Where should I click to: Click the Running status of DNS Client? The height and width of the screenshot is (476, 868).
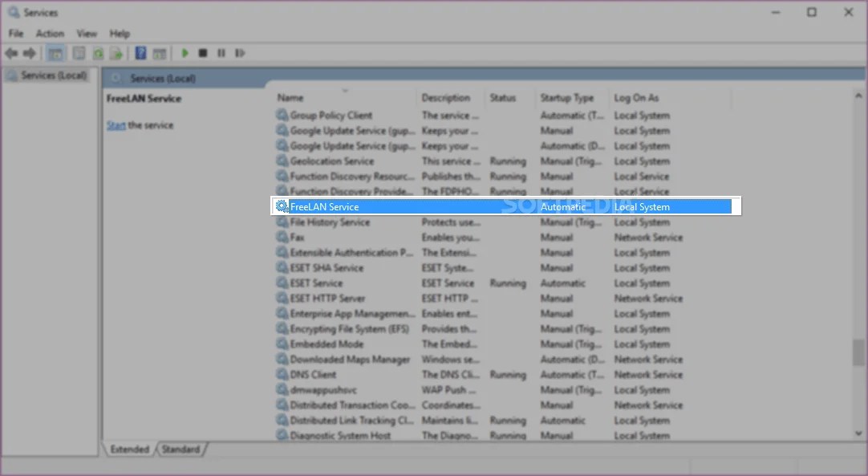(x=508, y=375)
